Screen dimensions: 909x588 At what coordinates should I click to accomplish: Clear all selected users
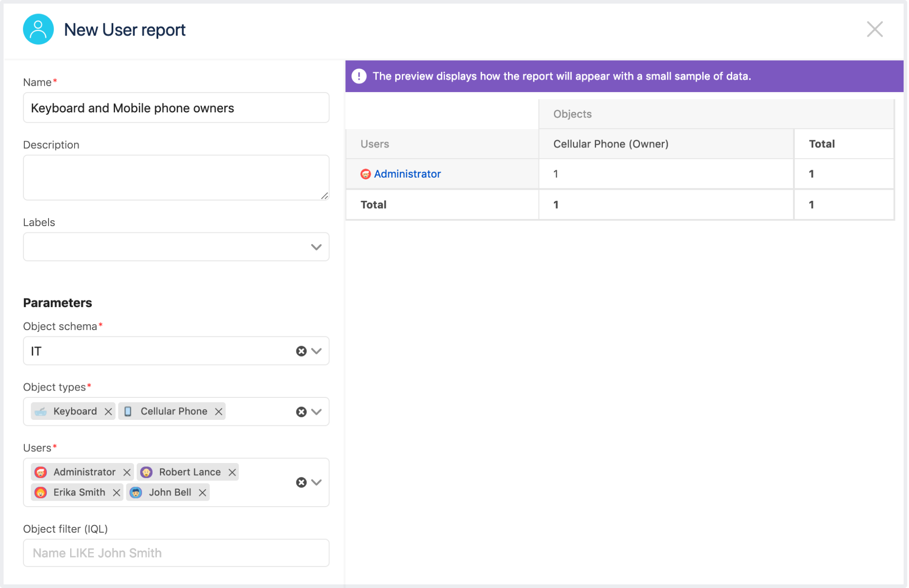(x=301, y=482)
